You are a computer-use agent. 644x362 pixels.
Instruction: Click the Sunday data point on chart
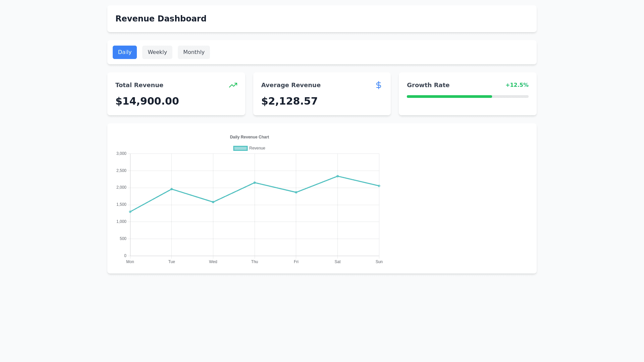379,186
